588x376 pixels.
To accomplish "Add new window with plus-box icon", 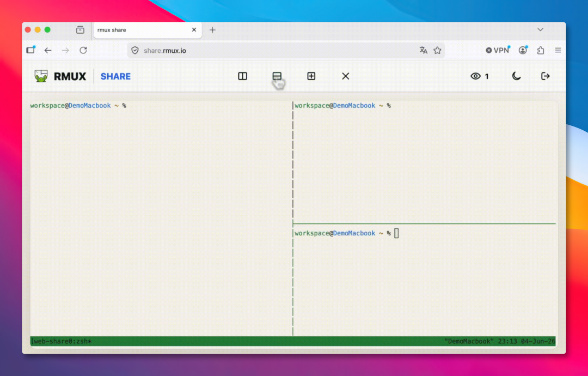I will 311,76.
